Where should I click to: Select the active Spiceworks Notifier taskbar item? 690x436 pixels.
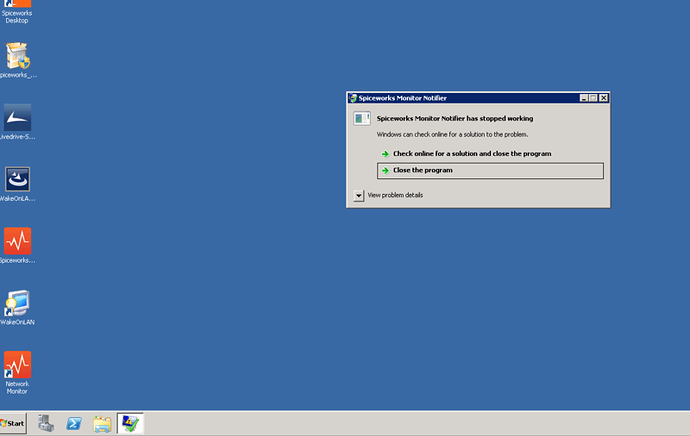tap(130, 423)
